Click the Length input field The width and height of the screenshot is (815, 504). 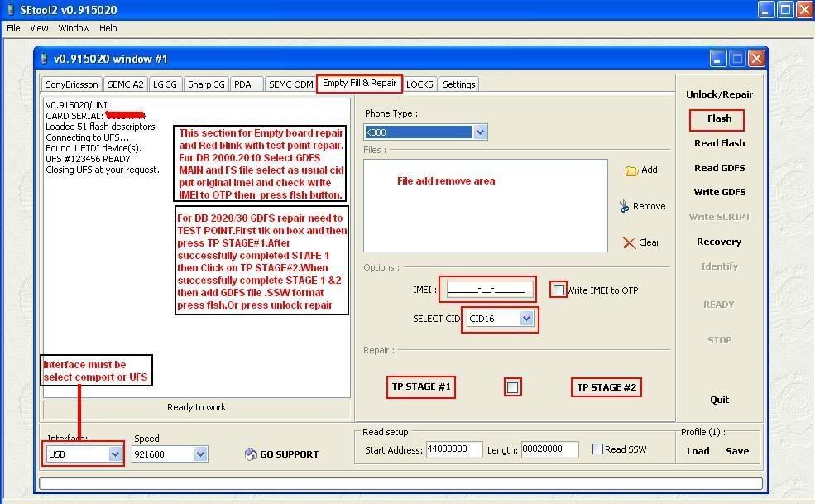pyautogui.click(x=550, y=449)
